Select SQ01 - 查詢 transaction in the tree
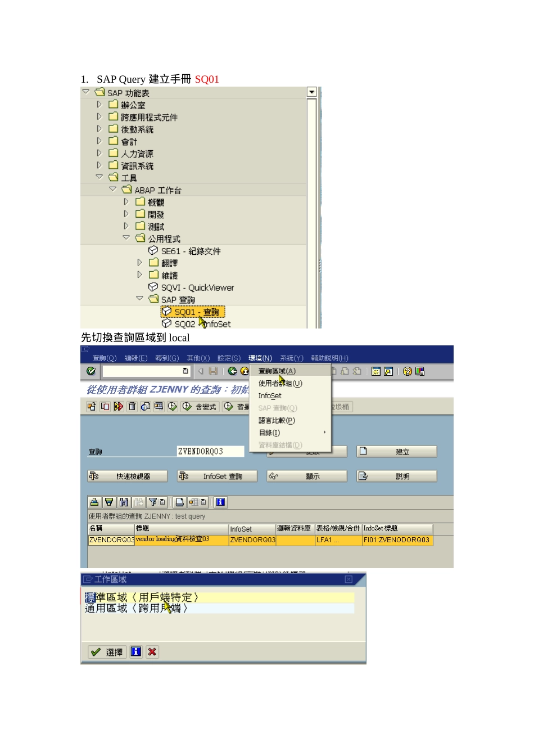 click(x=193, y=312)
